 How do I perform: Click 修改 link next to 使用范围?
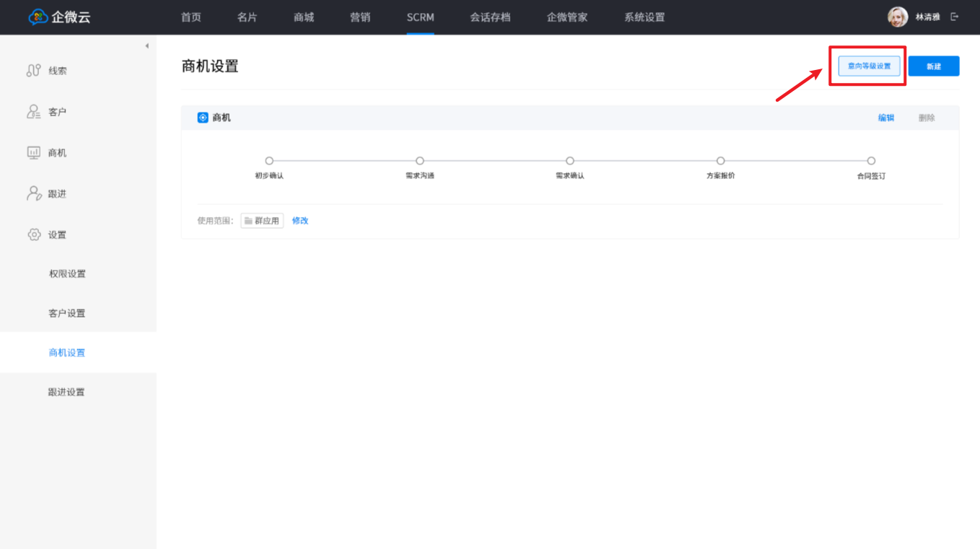pos(300,221)
